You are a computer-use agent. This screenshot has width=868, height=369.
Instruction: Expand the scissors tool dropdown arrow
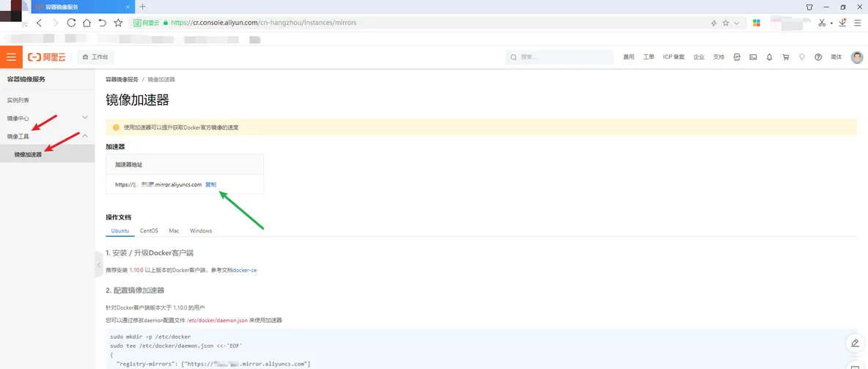(831, 23)
